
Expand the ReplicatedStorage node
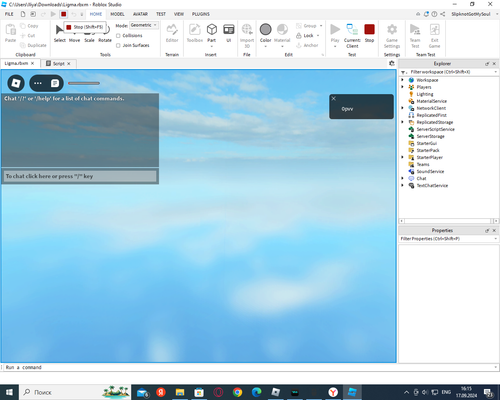click(x=402, y=122)
